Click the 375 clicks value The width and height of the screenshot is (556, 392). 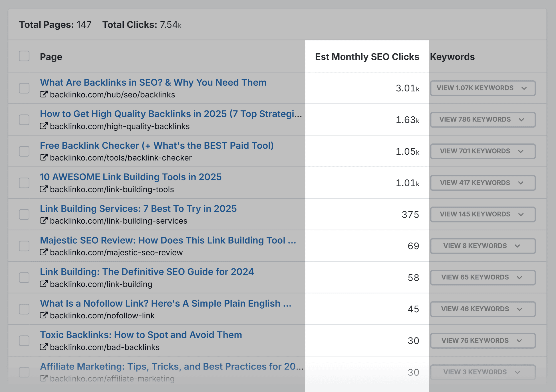pyautogui.click(x=411, y=215)
